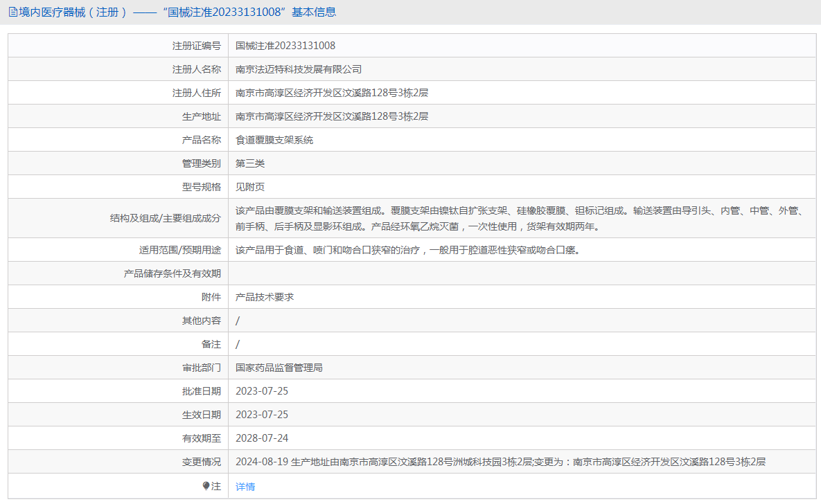The width and height of the screenshot is (821, 504).
Task: Click the 批准日期 row label
Action: pyautogui.click(x=202, y=391)
